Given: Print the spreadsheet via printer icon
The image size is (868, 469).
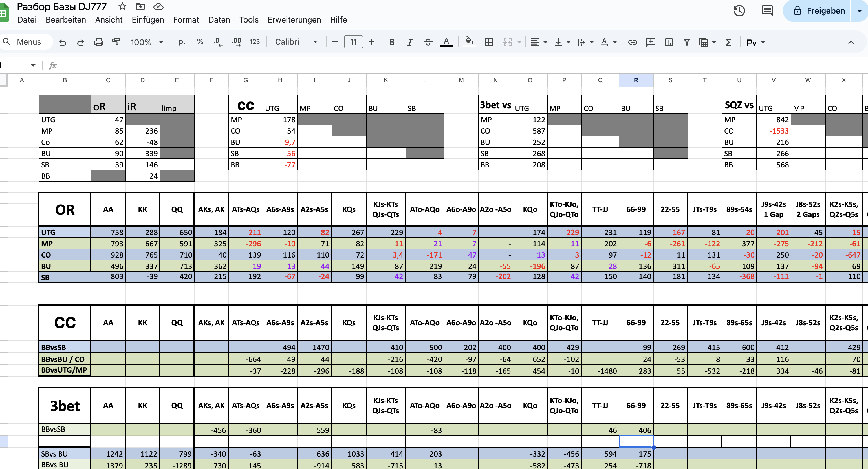Looking at the screenshot, I should [x=98, y=42].
